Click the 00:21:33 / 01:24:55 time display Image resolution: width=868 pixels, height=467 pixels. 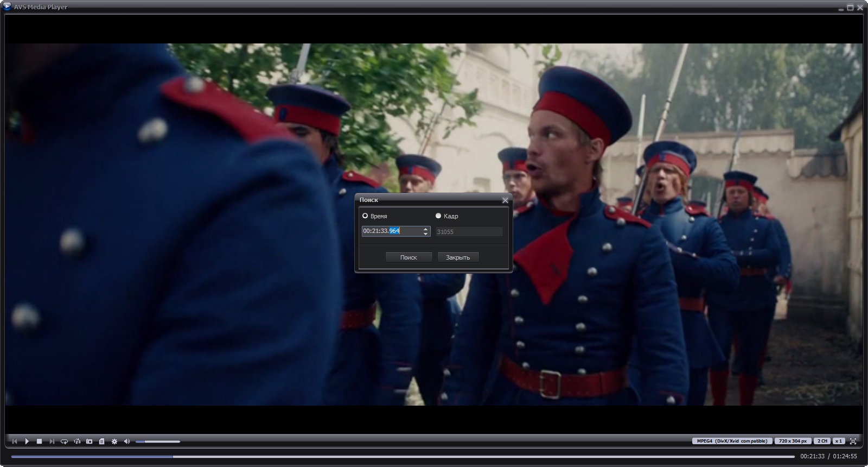click(x=828, y=456)
